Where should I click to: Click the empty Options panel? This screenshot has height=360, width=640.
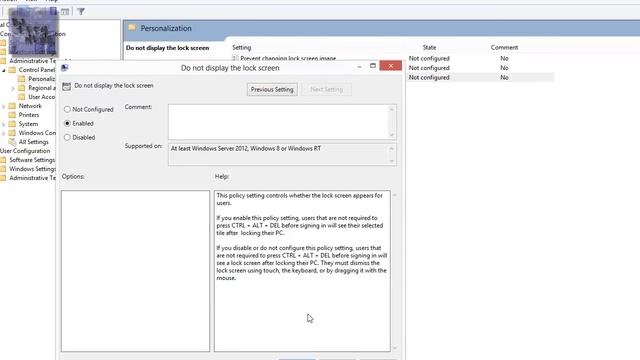[136, 271]
